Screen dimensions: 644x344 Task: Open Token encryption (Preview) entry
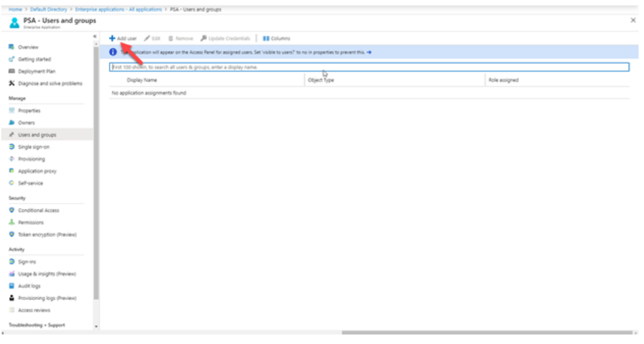click(47, 235)
